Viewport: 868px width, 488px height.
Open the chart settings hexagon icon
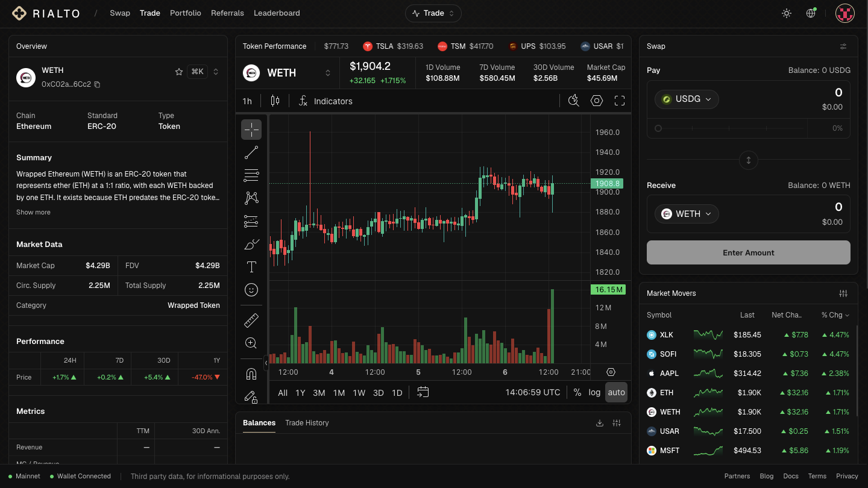click(597, 101)
